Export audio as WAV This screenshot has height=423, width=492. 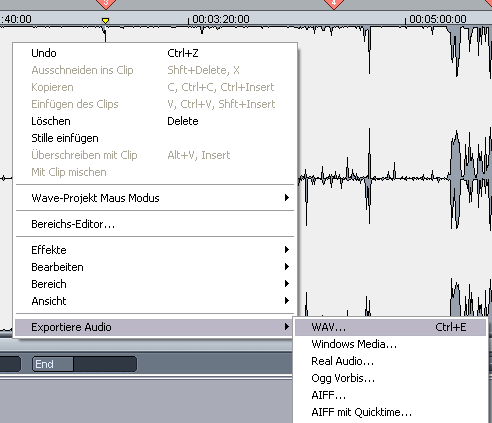click(x=390, y=327)
